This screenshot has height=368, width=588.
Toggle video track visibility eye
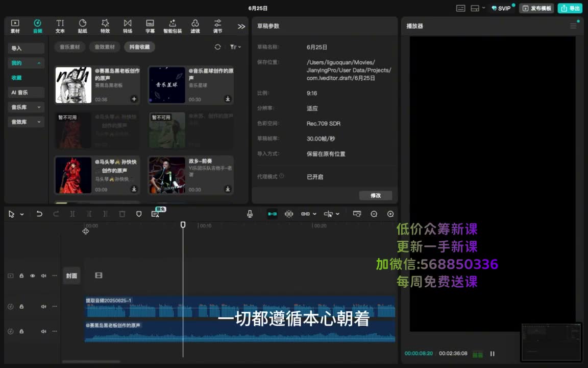point(33,275)
